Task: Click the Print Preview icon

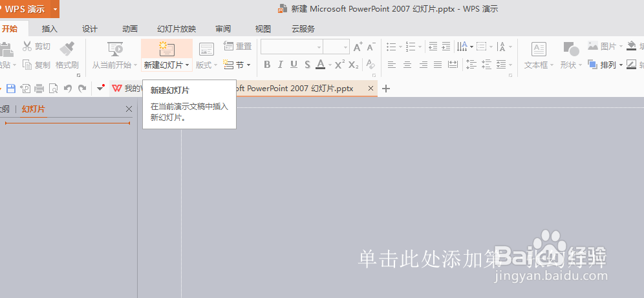Action: [x=53, y=89]
